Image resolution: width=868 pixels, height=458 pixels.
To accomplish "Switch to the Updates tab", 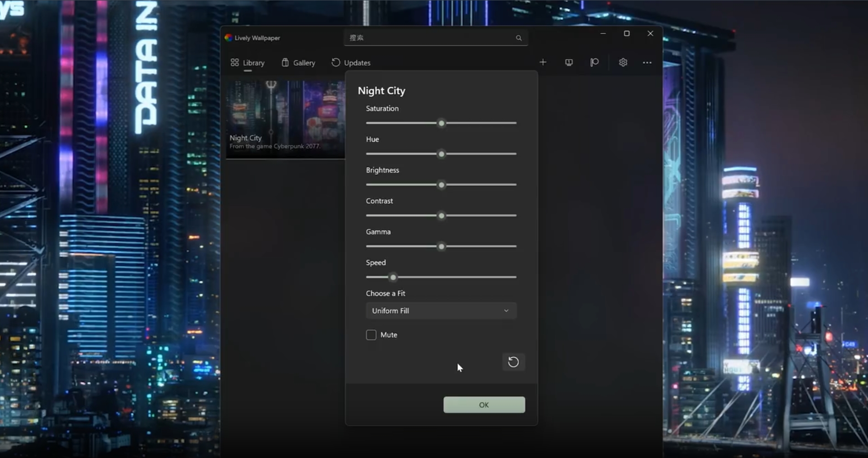I will point(351,63).
